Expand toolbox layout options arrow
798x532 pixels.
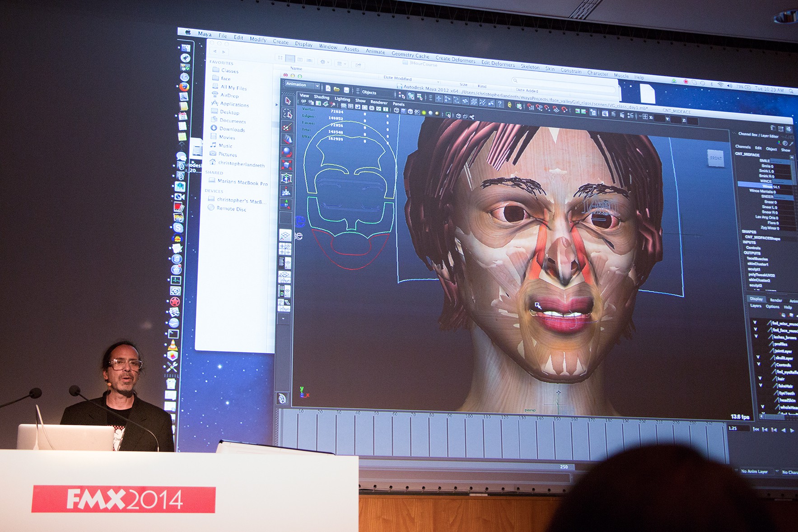(x=283, y=318)
